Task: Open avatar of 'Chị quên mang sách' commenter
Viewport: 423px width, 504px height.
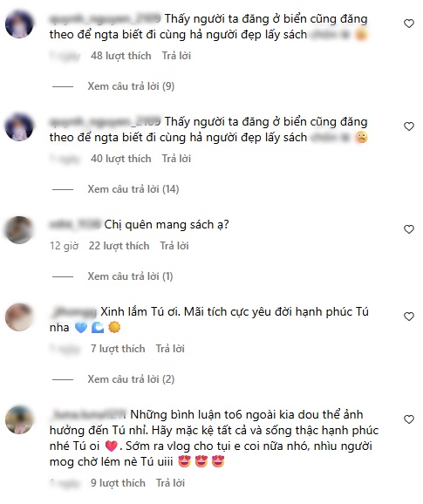Action: [x=19, y=230]
